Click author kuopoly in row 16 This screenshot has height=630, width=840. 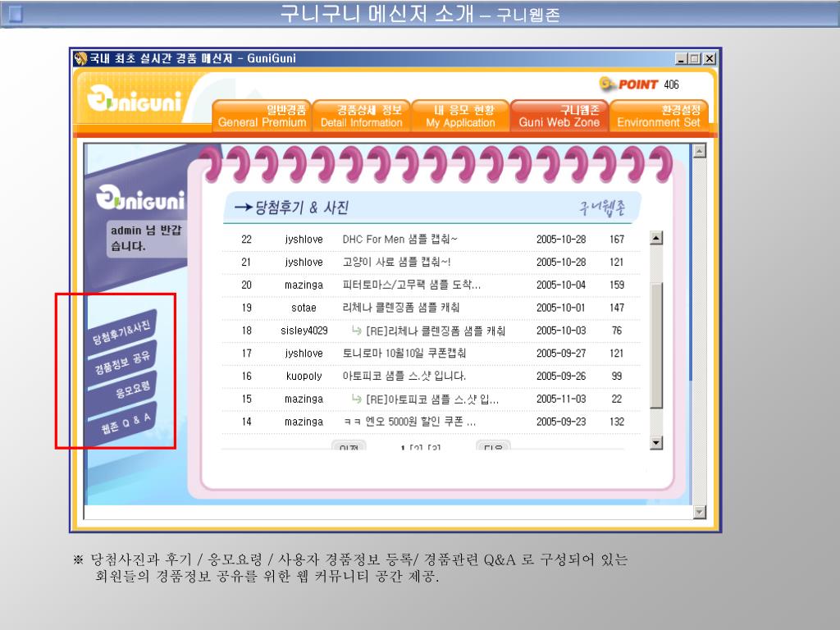pyautogui.click(x=304, y=376)
